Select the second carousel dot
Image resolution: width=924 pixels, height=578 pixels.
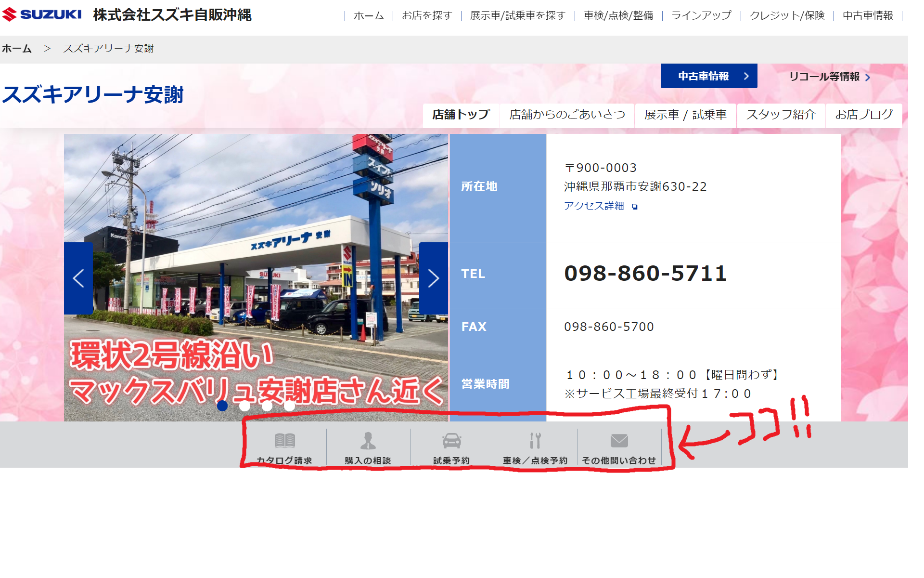(244, 406)
